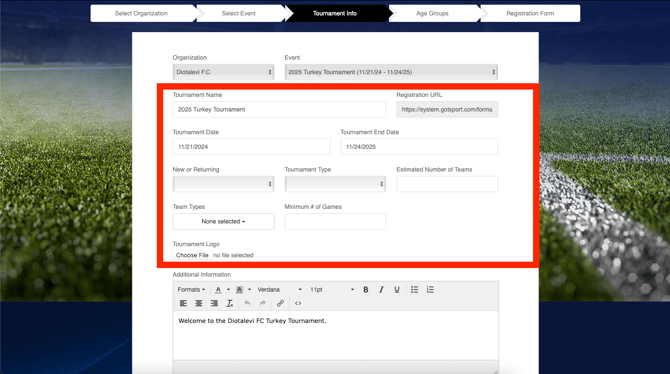Click the 'Tournament Logo' label
The image size is (670, 374).
[x=196, y=244]
